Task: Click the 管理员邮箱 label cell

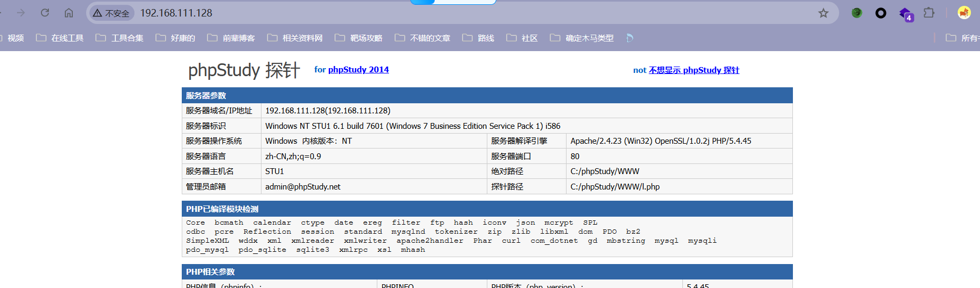Action: [x=221, y=187]
